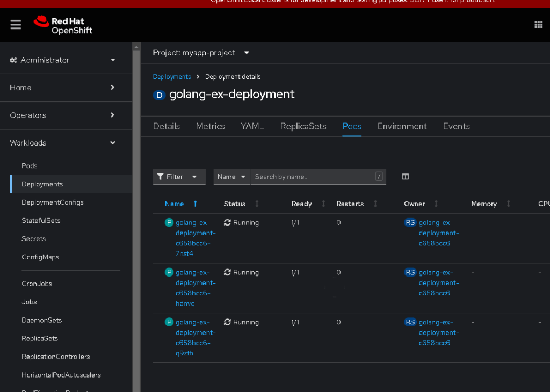Click Running sync icon for hdnvq pod
550x392 pixels.
point(227,272)
